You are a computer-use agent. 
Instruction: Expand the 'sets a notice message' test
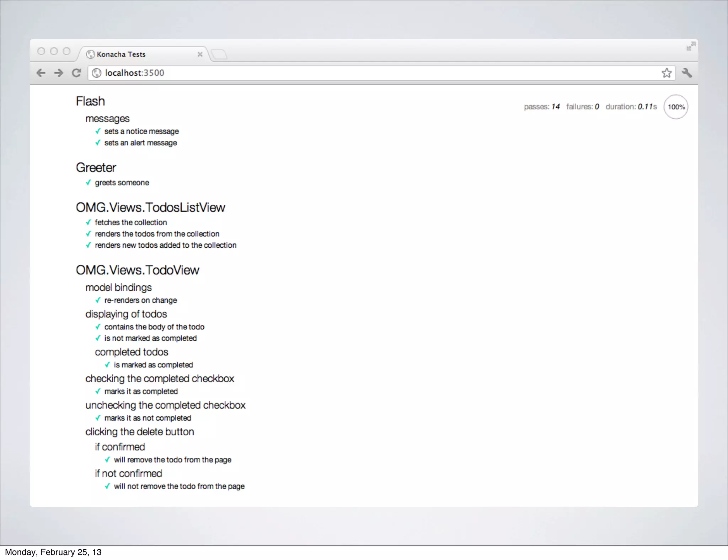(141, 131)
